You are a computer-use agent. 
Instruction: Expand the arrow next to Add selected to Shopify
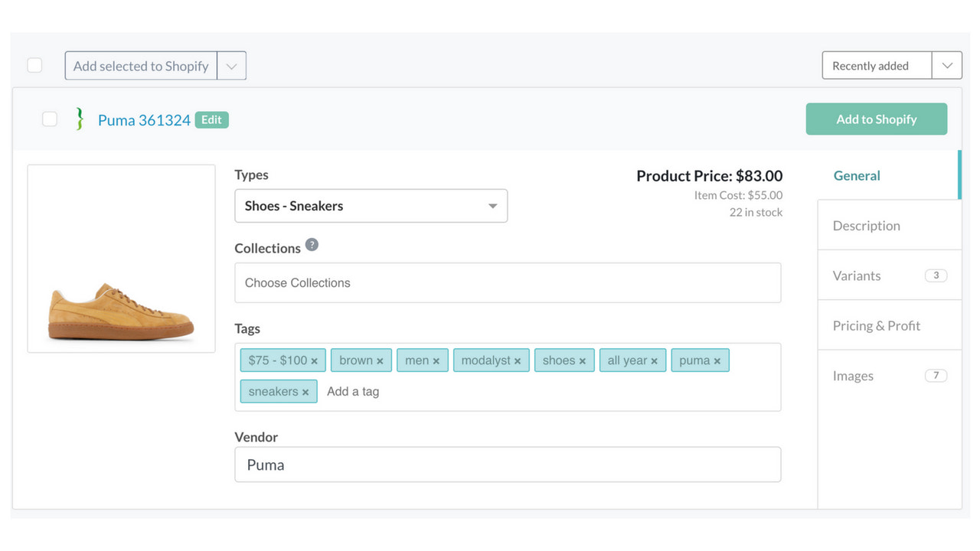tap(231, 65)
